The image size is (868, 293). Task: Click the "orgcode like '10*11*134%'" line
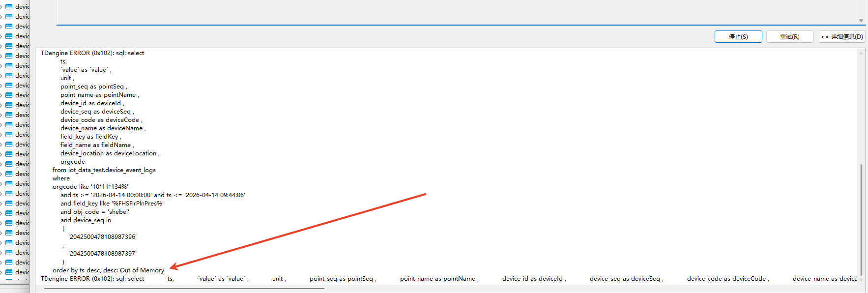click(x=90, y=187)
